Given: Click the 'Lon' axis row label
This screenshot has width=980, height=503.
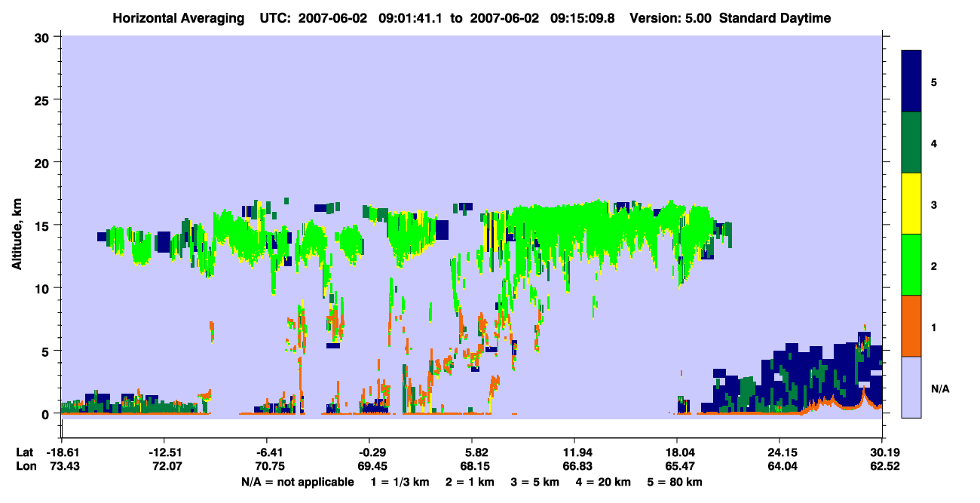Looking at the screenshot, I should [26, 466].
